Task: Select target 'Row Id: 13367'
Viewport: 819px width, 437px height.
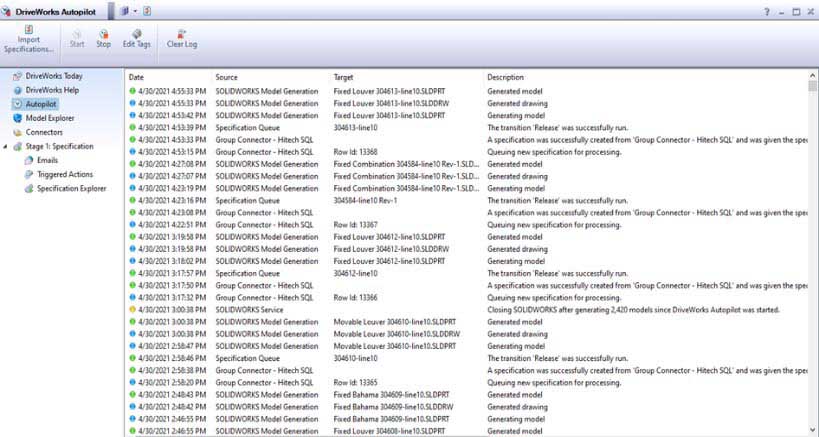Action: point(355,225)
